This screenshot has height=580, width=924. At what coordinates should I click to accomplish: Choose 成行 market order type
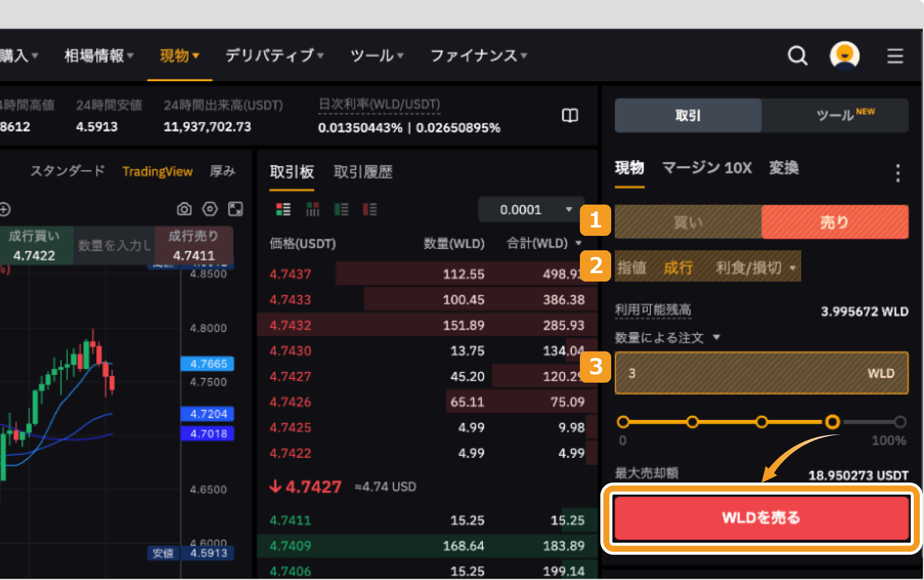coord(679,268)
